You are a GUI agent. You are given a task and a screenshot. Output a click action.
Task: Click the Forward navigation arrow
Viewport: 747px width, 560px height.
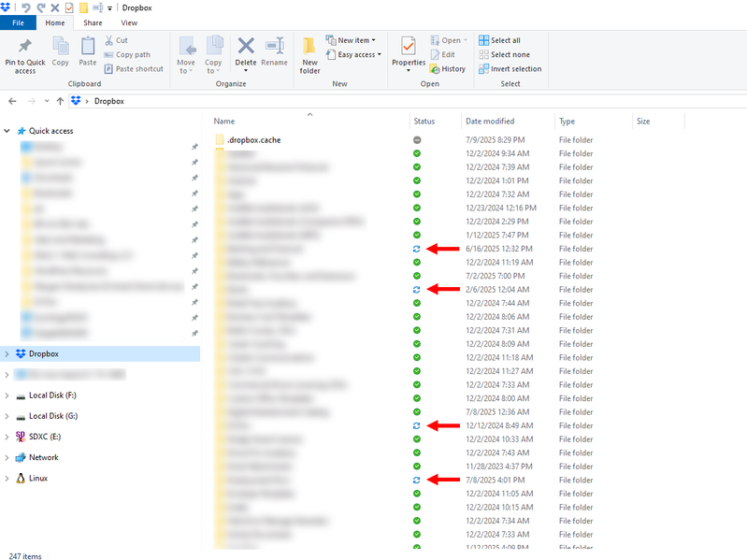tap(32, 101)
